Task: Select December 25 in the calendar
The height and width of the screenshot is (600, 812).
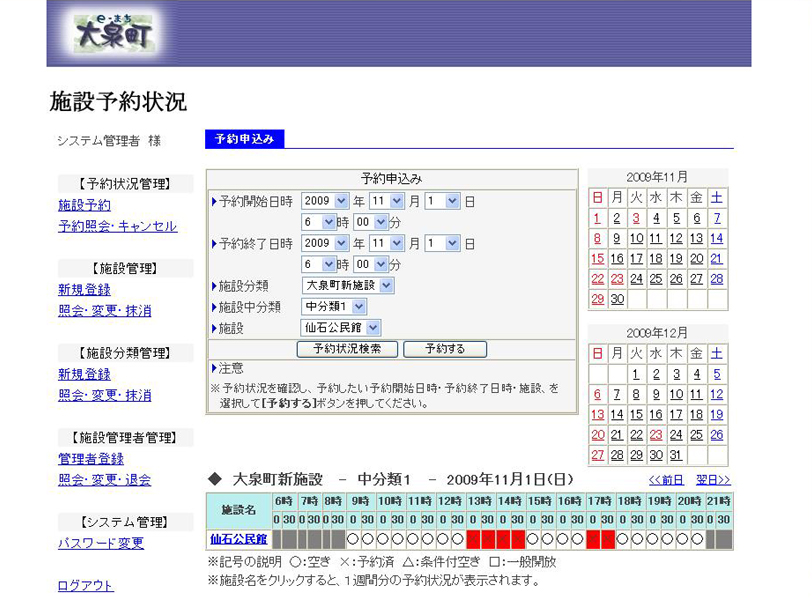Action: (697, 434)
